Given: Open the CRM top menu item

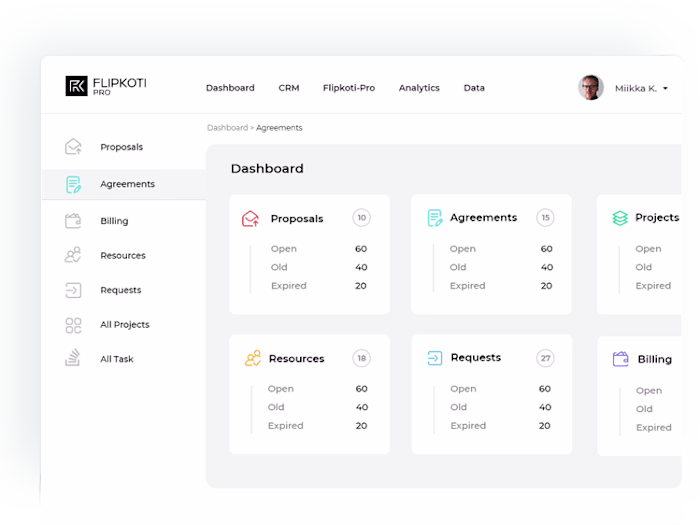Looking at the screenshot, I should 289,88.
